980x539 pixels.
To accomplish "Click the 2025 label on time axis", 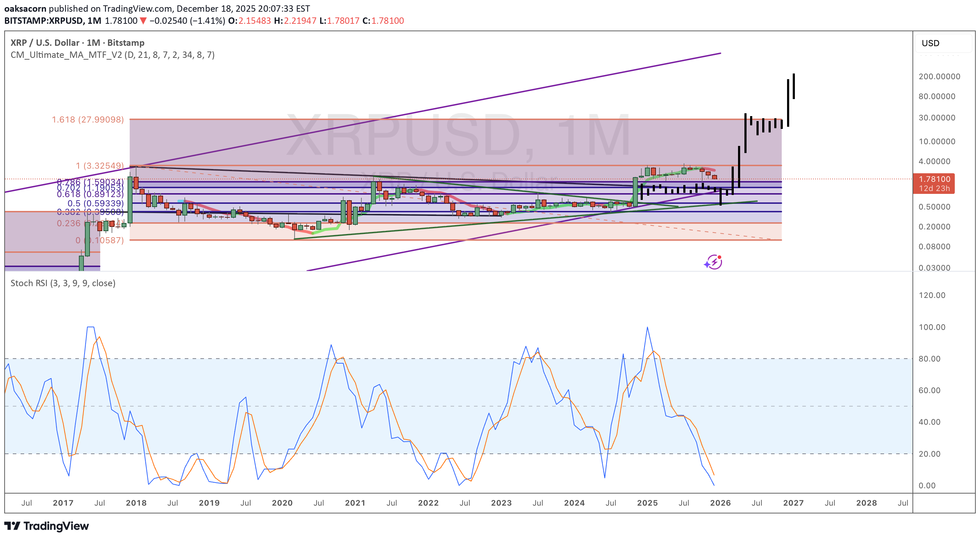I will [647, 503].
